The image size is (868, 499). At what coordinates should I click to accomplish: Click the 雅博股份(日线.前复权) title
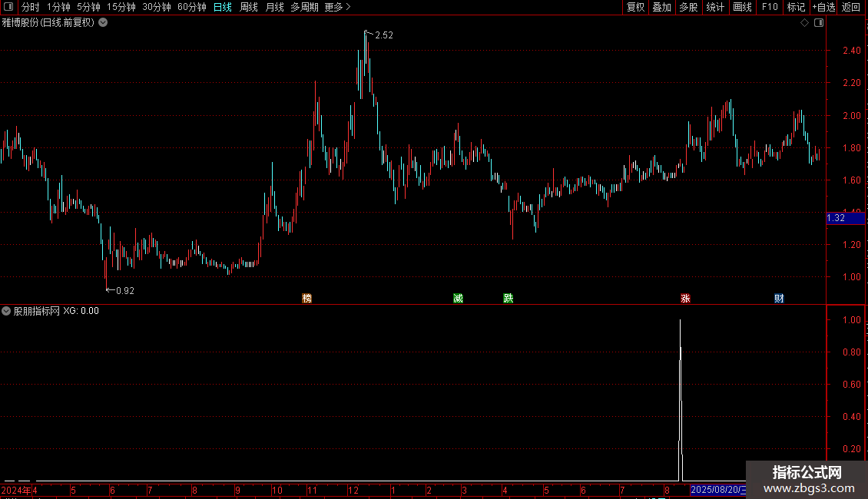pos(48,23)
